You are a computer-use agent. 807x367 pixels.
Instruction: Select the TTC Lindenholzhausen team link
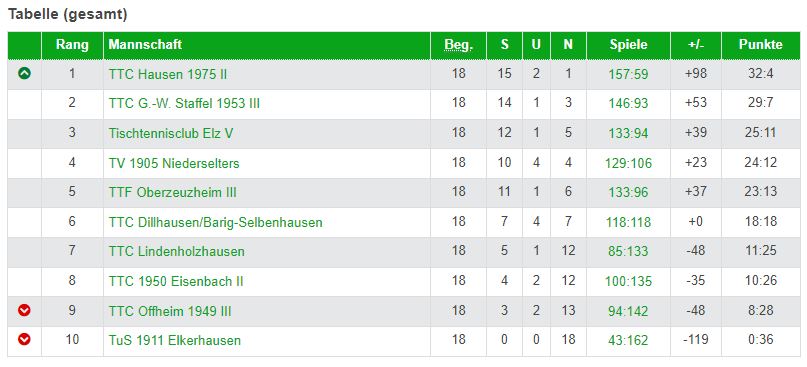point(177,252)
